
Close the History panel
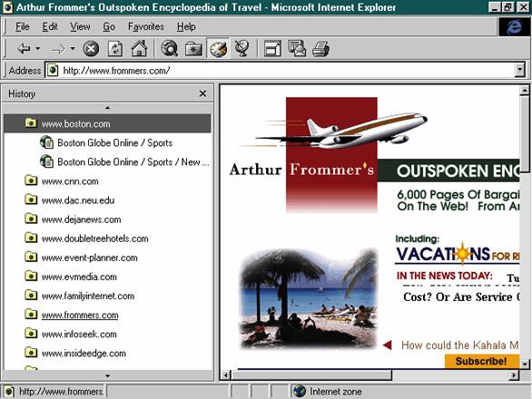point(202,93)
